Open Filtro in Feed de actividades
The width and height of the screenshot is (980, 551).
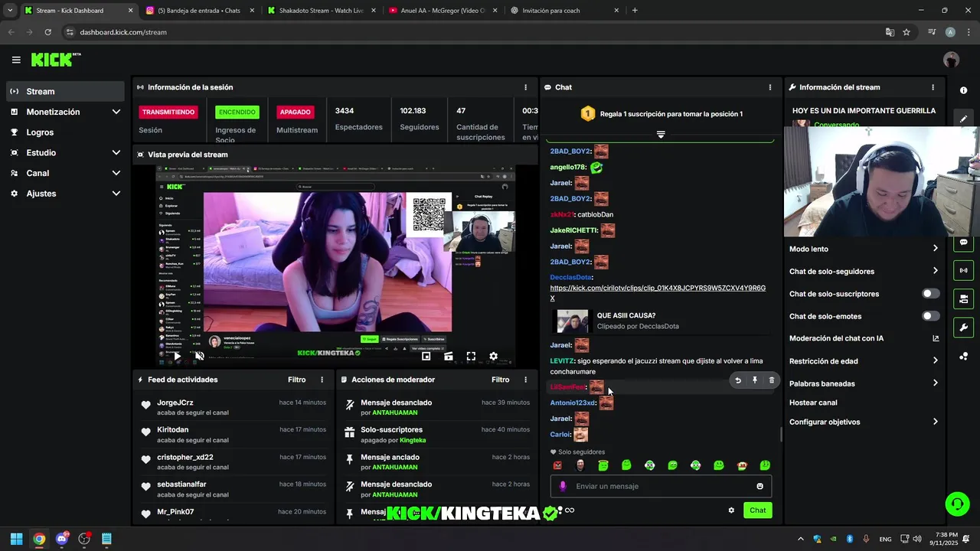coord(297,380)
